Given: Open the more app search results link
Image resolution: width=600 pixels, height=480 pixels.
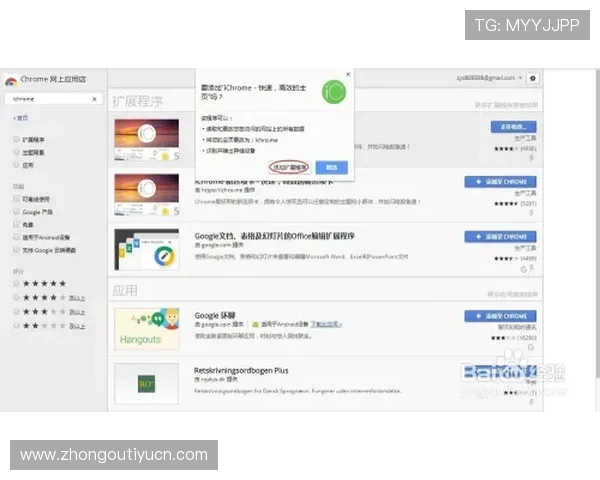Looking at the screenshot, I should coord(512,294).
